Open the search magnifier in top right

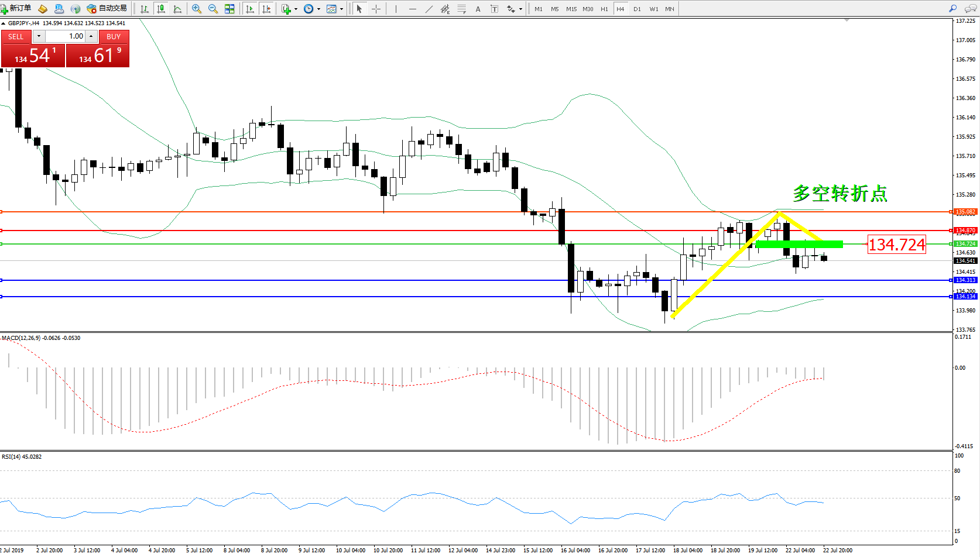click(952, 9)
